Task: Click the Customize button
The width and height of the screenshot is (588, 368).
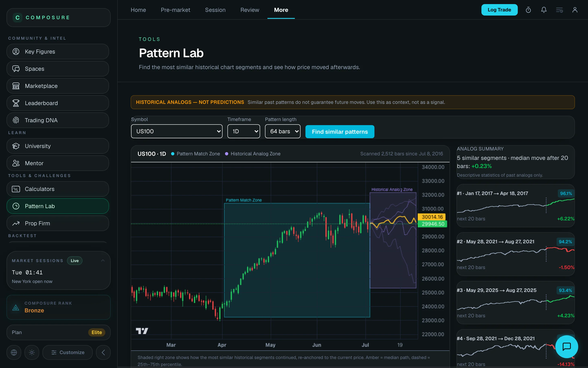Action: (68, 352)
